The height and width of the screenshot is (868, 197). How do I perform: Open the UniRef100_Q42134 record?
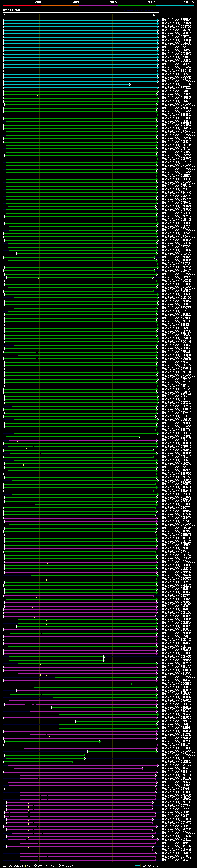point(177,846)
